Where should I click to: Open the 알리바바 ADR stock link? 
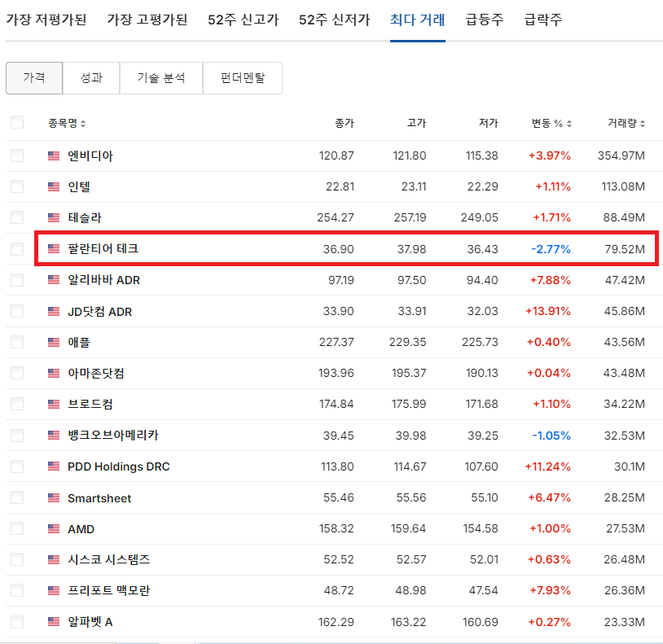(103, 280)
